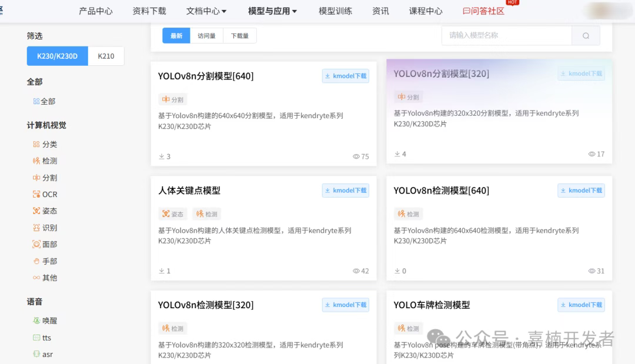This screenshot has width=635, height=364.
Task: Click the tts icon under 语音
Action: point(36,338)
